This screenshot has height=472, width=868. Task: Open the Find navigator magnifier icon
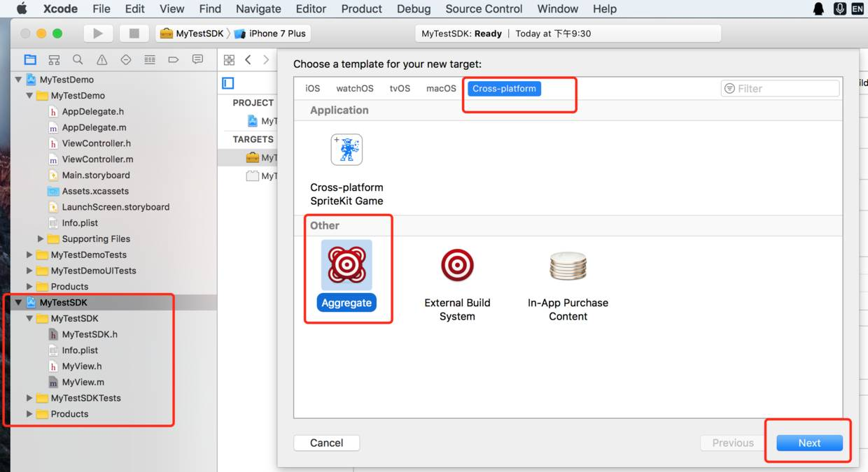tap(78, 60)
